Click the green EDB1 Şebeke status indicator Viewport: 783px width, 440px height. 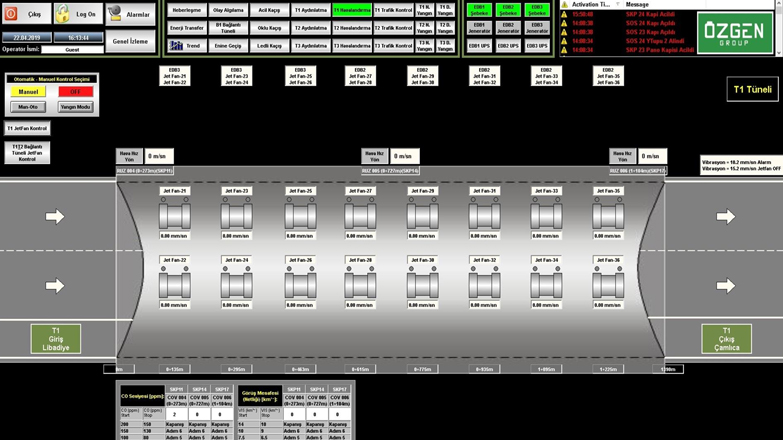[479, 11]
